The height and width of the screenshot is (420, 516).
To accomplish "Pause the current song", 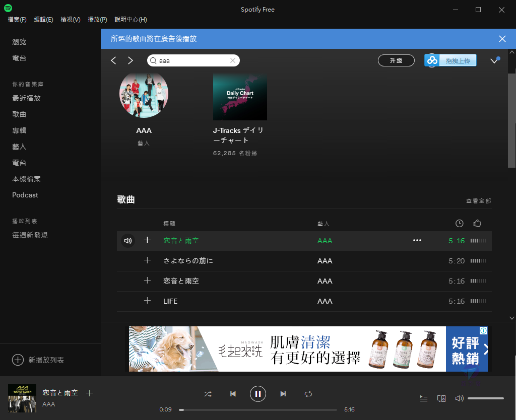I will (x=258, y=394).
